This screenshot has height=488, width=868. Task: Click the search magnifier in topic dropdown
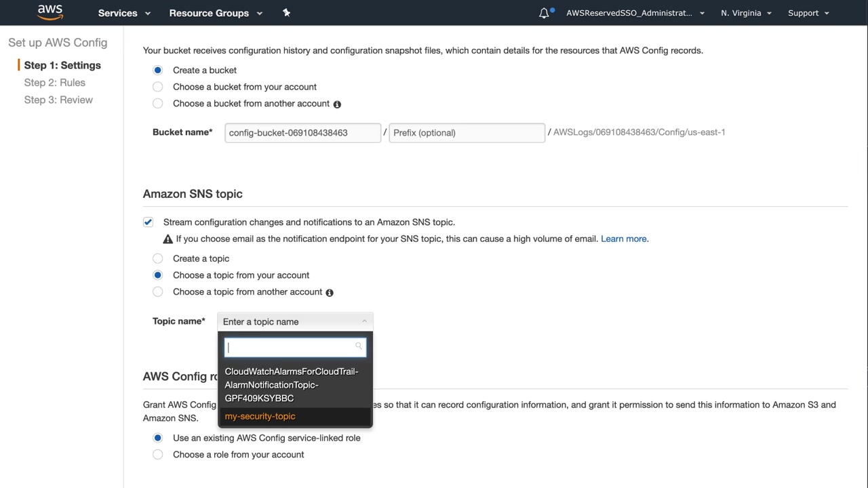coord(359,346)
